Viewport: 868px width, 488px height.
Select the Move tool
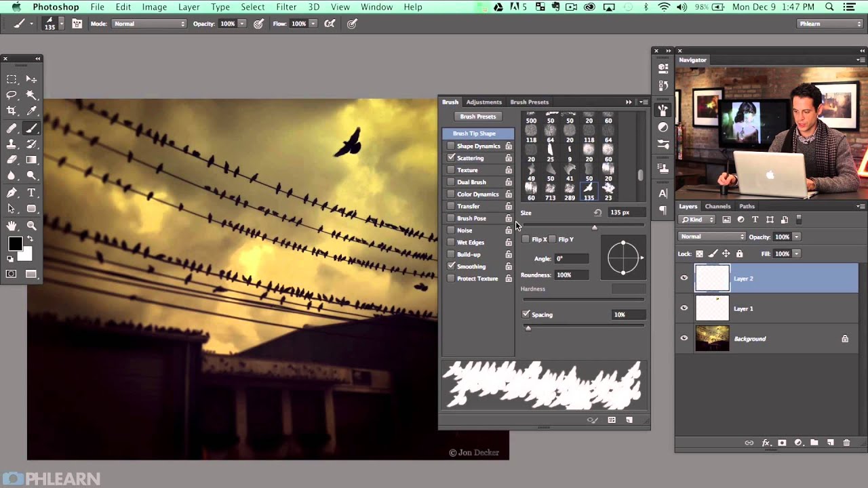pyautogui.click(x=31, y=79)
